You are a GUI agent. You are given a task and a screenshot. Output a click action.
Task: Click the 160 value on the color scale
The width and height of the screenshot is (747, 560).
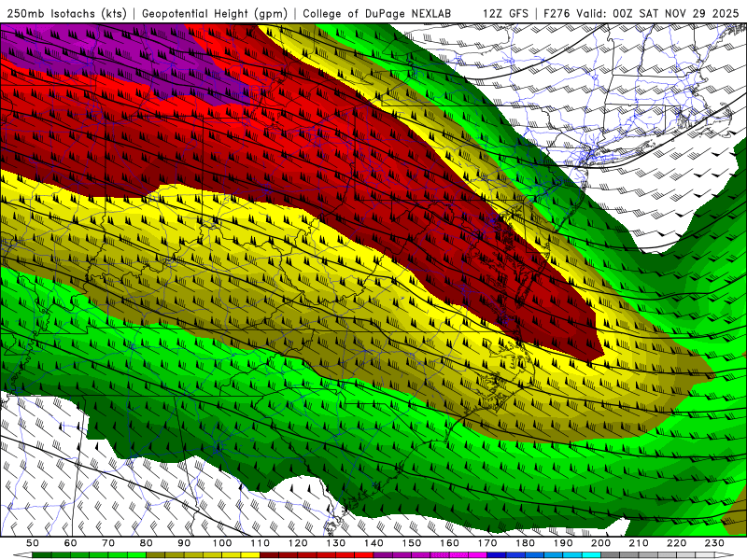[x=449, y=543]
